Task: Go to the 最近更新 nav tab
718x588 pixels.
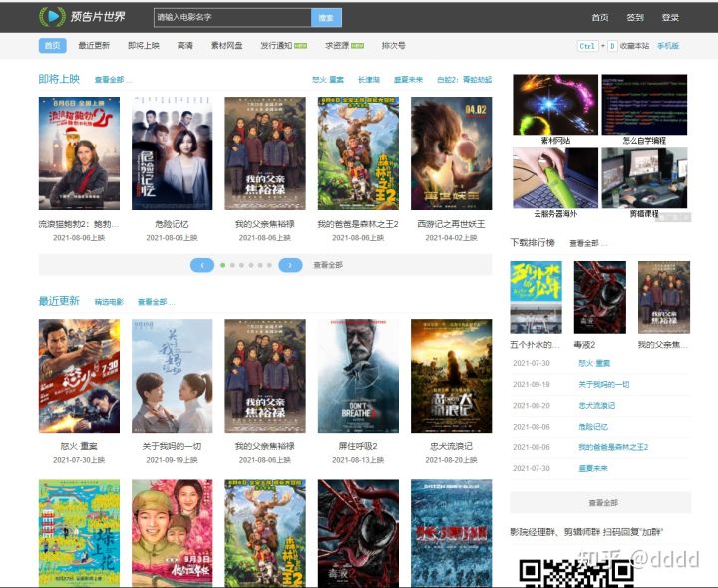Action: tap(94, 45)
